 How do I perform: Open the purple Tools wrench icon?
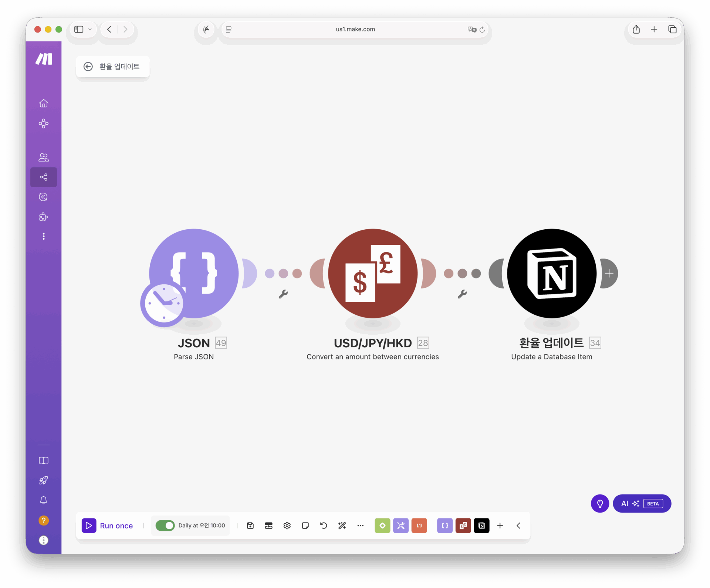[401, 526]
